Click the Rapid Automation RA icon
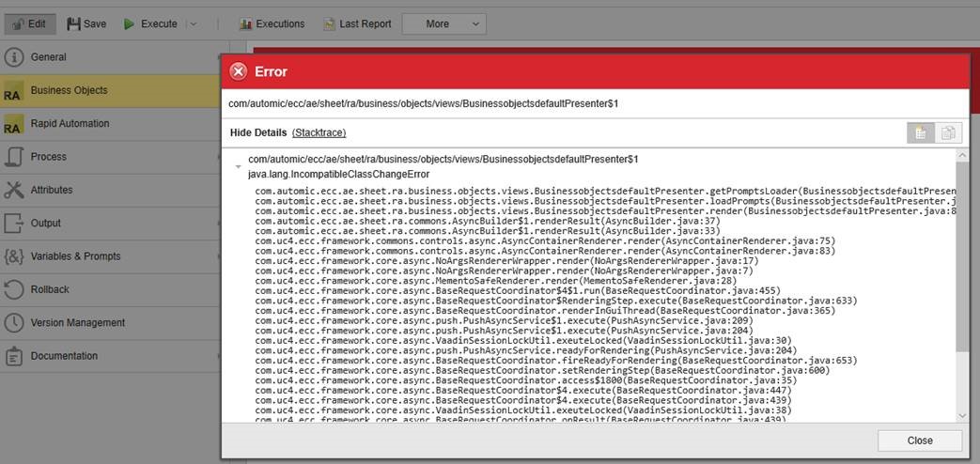980x464 pixels. tap(14, 124)
